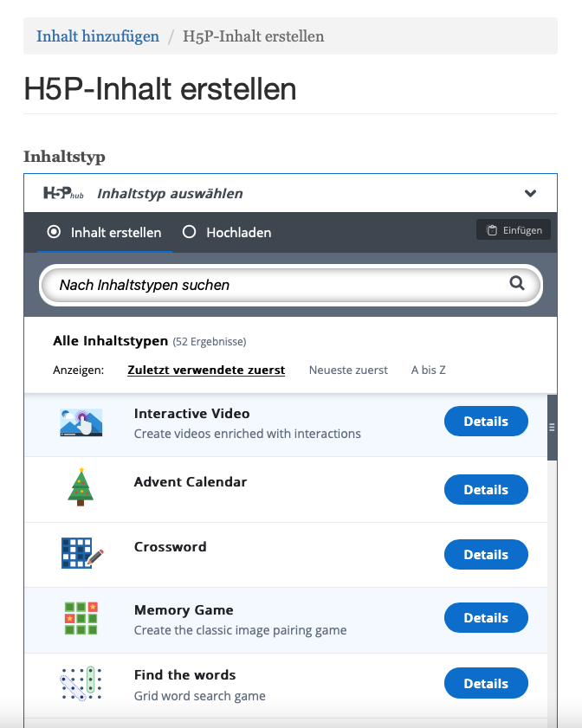Click the Crossword puzzle icon
This screenshot has width=582, height=728.
point(81,553)
